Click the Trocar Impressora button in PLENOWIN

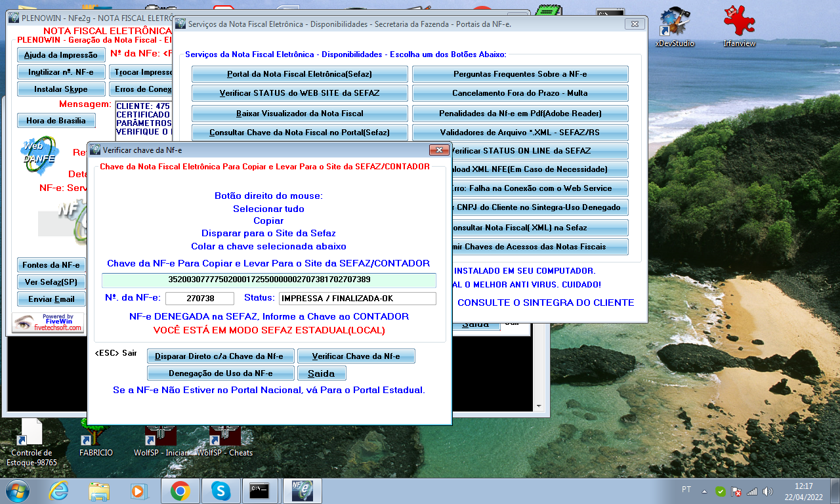click(140, 72)
